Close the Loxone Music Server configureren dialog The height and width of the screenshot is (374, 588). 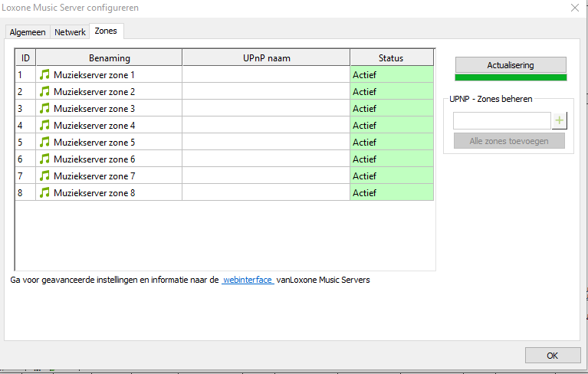coord(574,8)
